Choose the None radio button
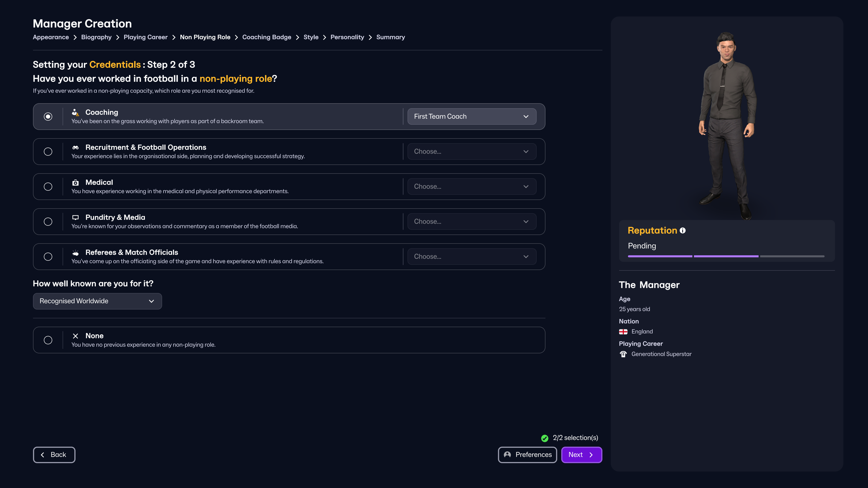This screenshot has height=488, width=868. click(x=48, y=340)
